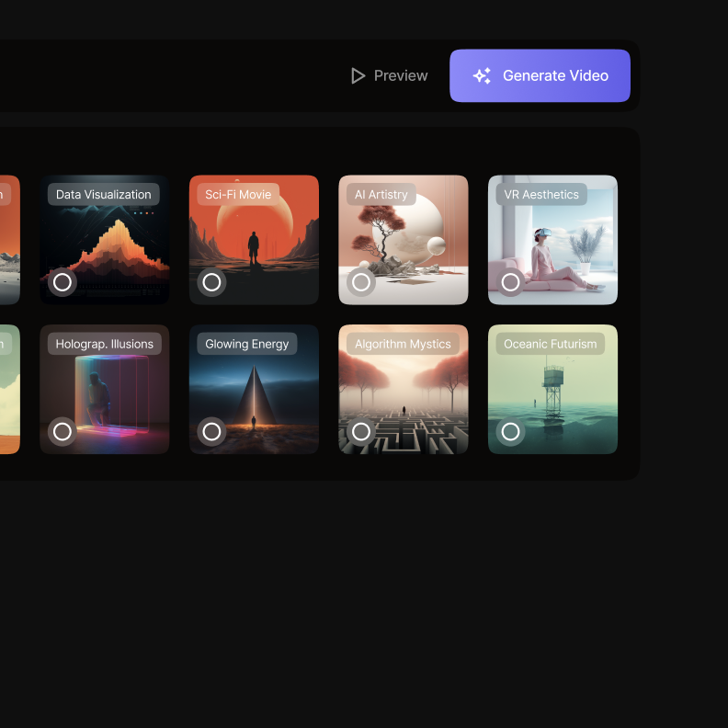
Task: Select the Oceanic Futurism radio button
Action: coord(511,431)
